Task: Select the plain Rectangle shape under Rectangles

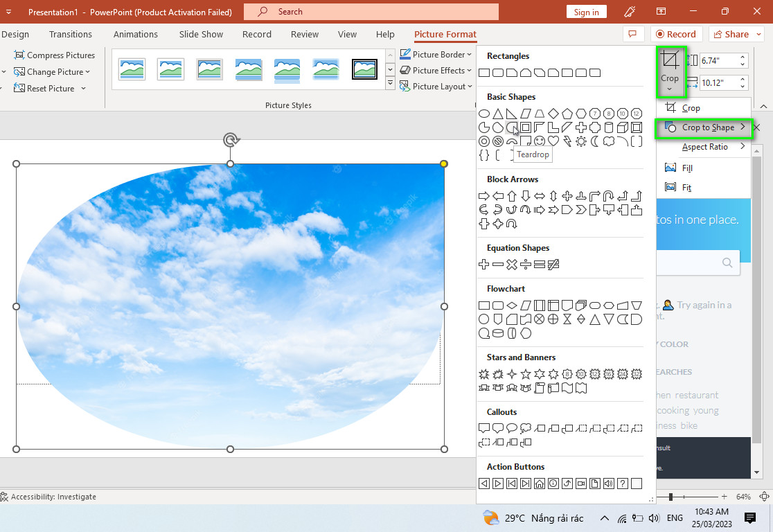Action: [484, 73]
